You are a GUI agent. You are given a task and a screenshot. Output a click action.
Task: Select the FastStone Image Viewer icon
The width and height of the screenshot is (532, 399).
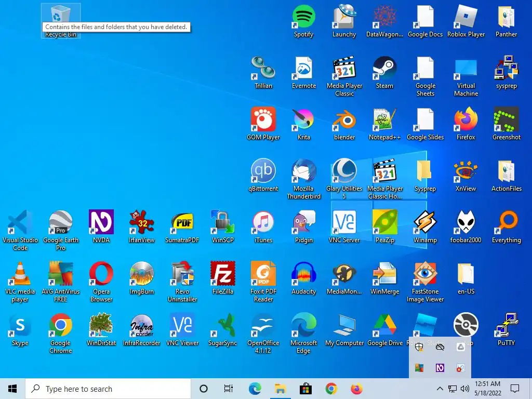(425, 282)
